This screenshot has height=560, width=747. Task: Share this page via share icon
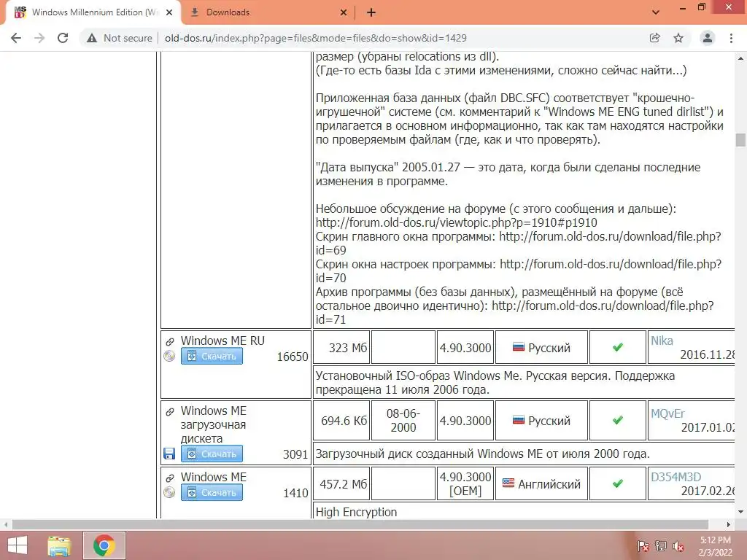655,38
